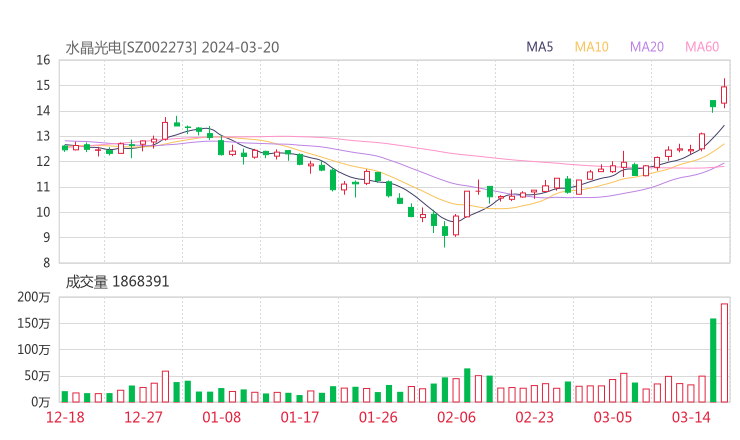Click the 01-17 date axis label
This screenshot has height=440, width=740.
coord(300,417)
